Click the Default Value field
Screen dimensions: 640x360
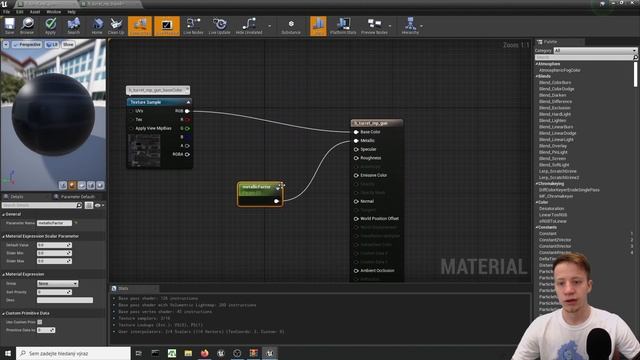click(54, 245)
